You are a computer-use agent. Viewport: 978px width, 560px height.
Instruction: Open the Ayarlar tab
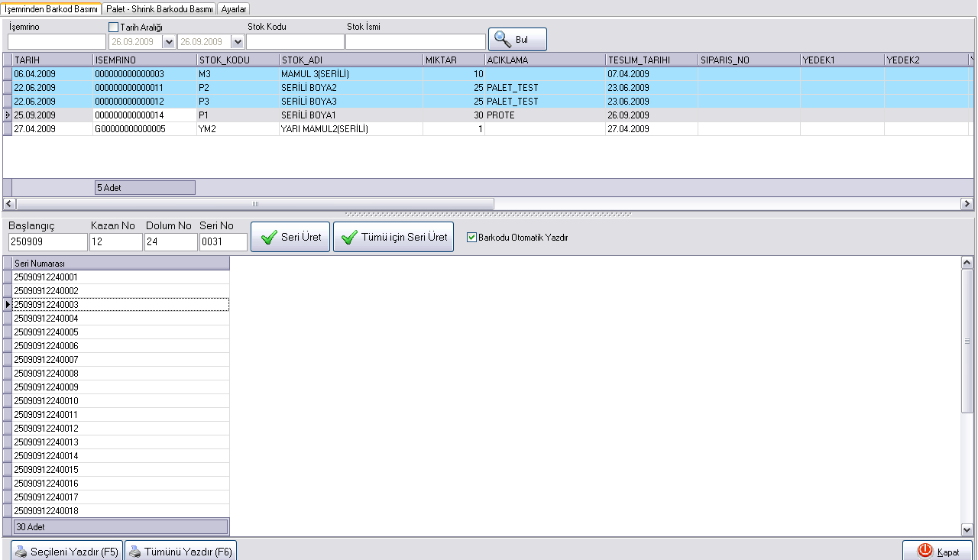point(233,8)
